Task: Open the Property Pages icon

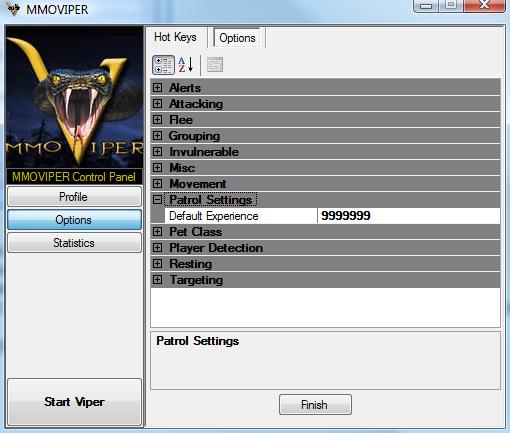Action: click(x=215, y=65)
